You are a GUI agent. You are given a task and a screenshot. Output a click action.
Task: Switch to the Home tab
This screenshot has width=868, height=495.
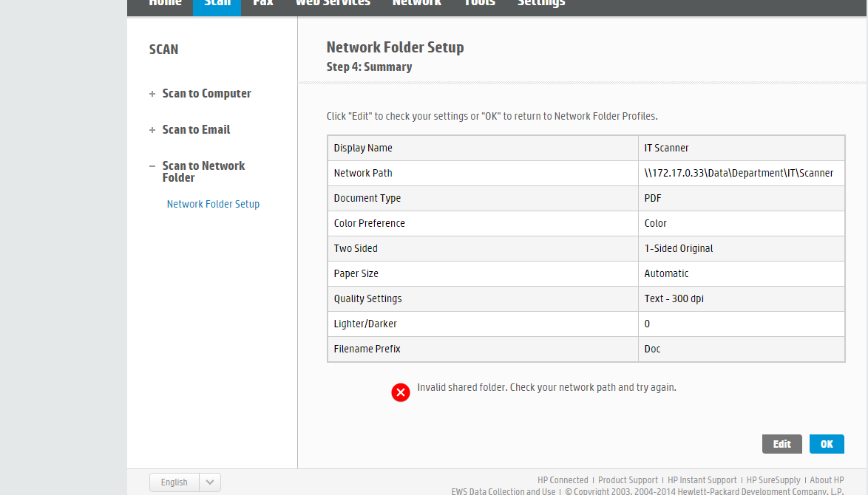click(165, 4)
